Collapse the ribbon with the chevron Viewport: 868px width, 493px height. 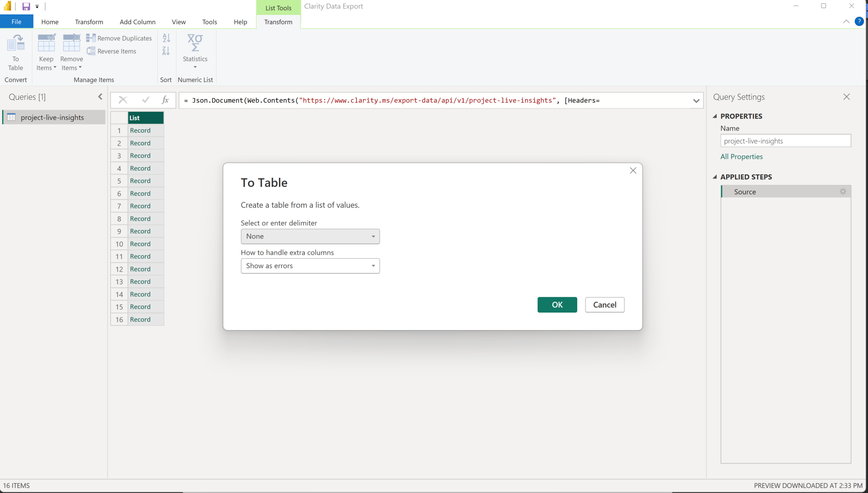pyautogui.click(x=846, y=22)
